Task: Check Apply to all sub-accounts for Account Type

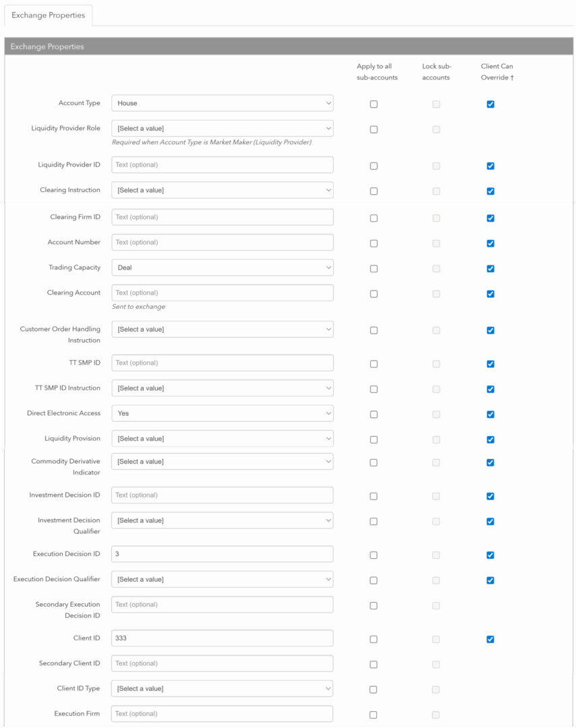Action: click(374, 104)
